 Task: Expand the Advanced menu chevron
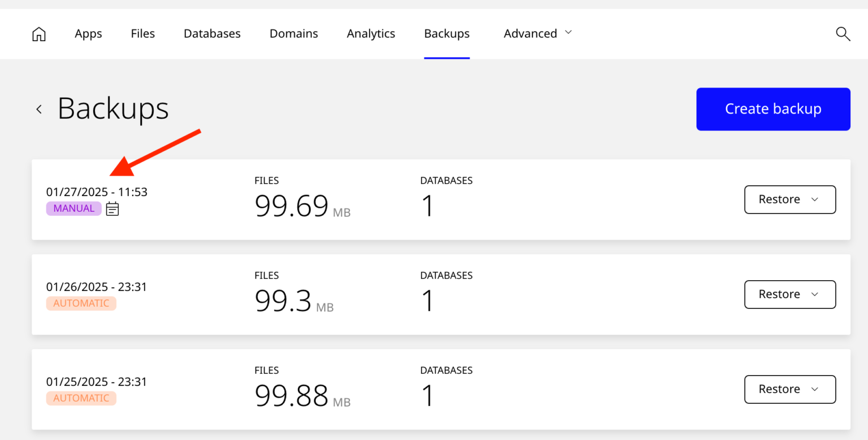click(568, 33)
